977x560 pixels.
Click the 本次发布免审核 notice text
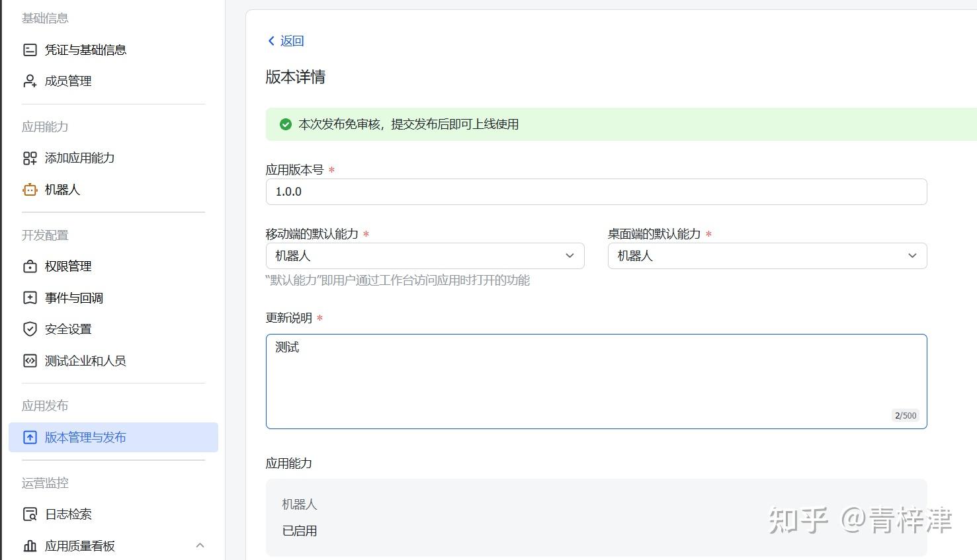[408, 124]
